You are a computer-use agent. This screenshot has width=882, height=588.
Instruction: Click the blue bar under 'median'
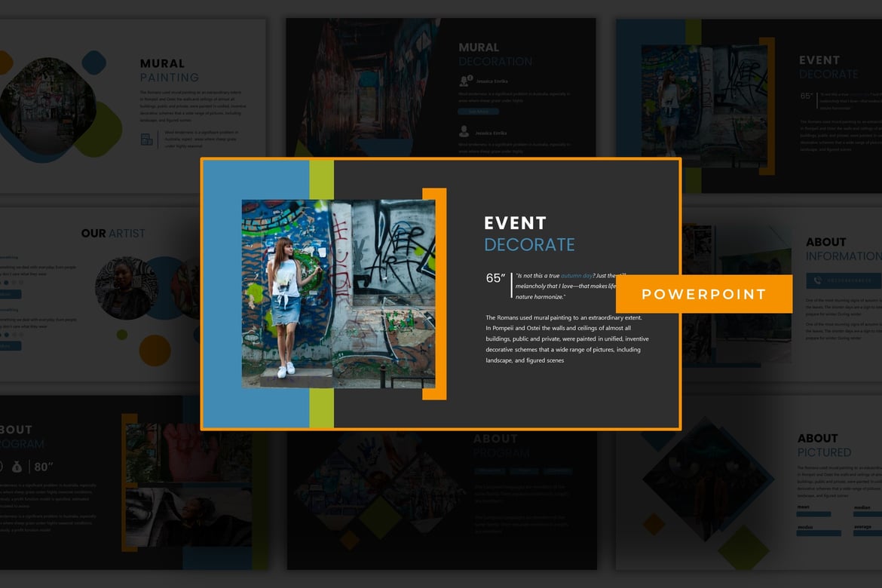tap(868, 513)
